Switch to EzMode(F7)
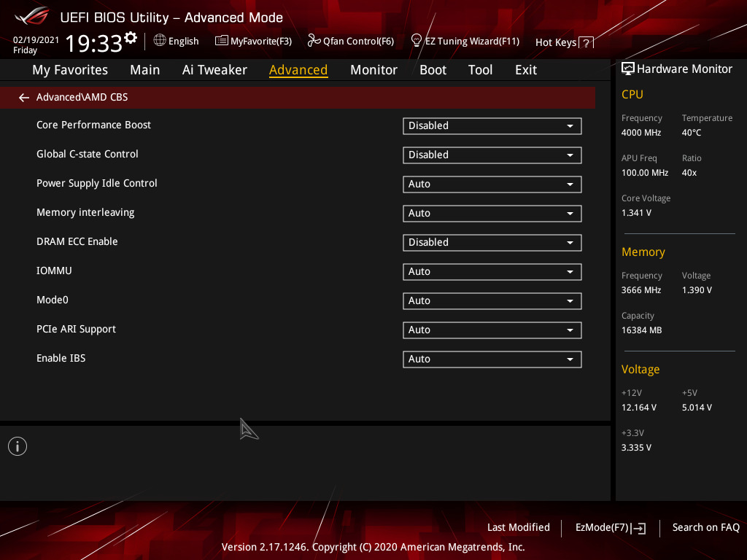This screenshot has width=747, height=560. (602, 528)
